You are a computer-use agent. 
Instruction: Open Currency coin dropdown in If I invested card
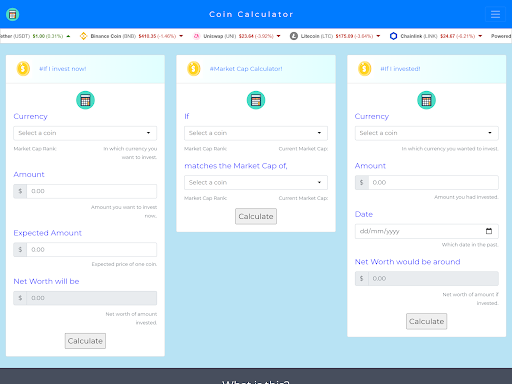[x=427, y=133]
